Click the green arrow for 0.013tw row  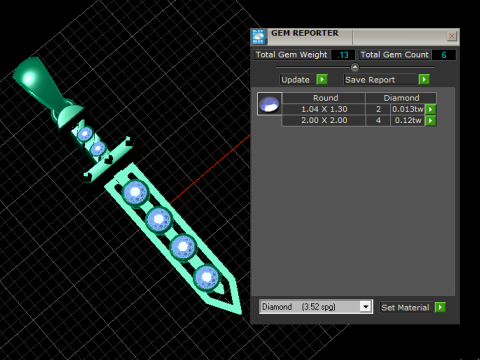(x=431, y=109)
